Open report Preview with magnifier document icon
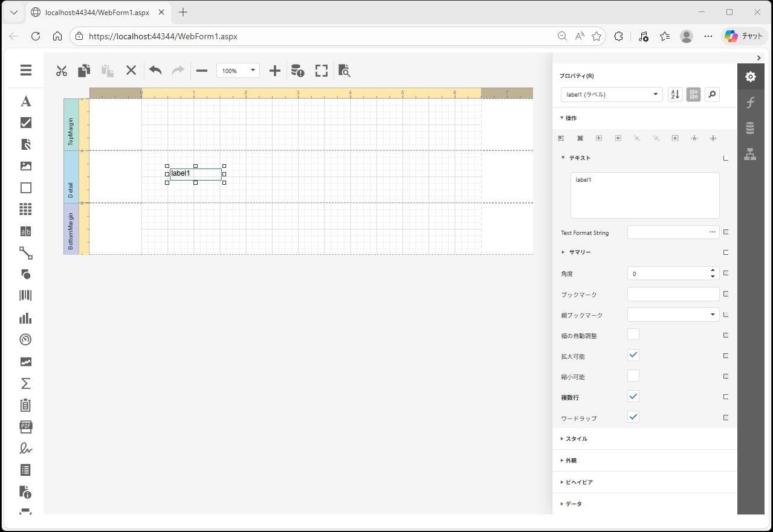The image size is (773, 532). coord(344,71)
